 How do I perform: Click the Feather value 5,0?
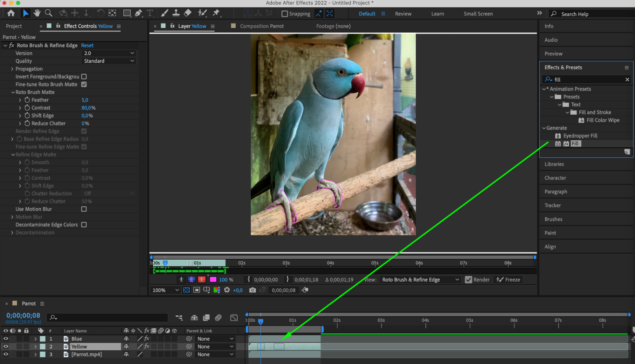point(85,100)
